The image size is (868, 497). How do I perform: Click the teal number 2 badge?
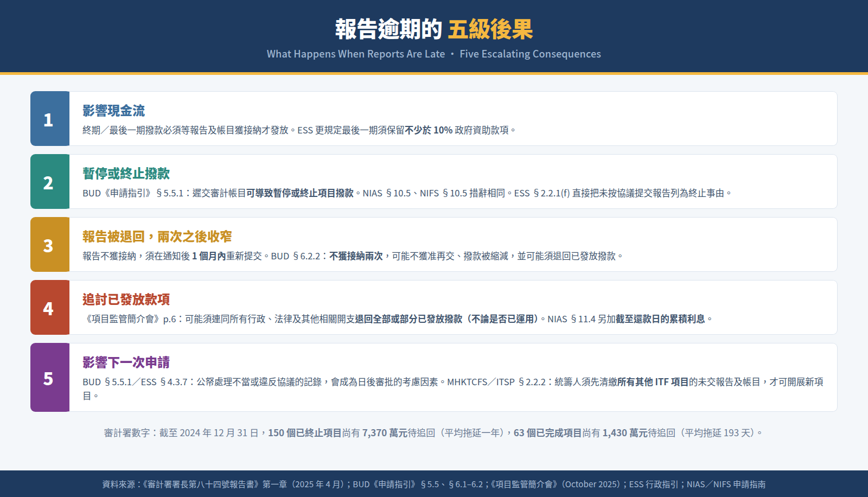pyautogui.click(x=50, y=182)
